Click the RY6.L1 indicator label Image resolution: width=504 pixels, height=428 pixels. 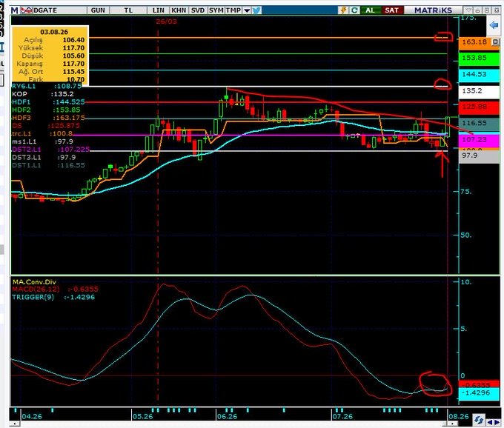click(47, 86)
